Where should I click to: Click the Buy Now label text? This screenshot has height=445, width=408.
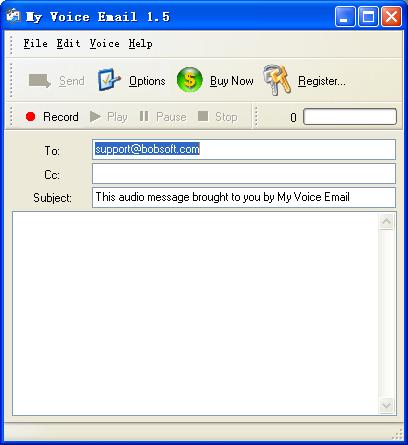coord(232,81)
